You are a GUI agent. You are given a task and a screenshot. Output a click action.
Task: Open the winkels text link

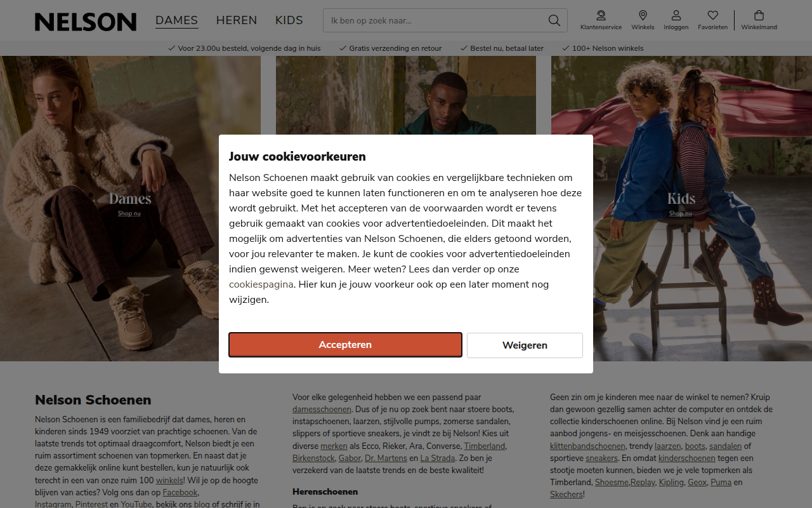click(169, 481)
